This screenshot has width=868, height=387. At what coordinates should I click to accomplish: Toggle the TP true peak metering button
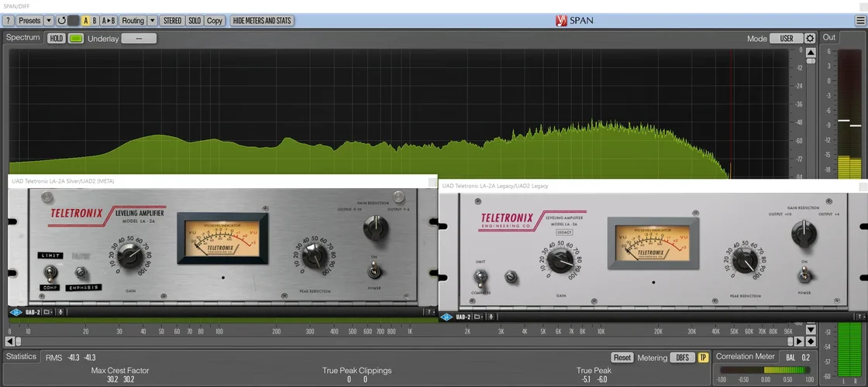703,358
